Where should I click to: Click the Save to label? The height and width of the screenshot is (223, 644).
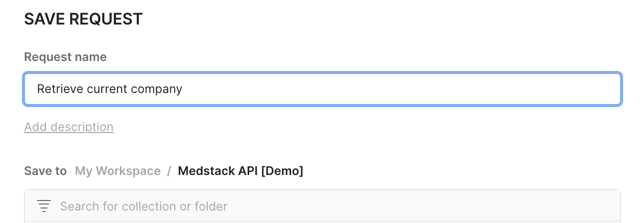tap(45, 171)
